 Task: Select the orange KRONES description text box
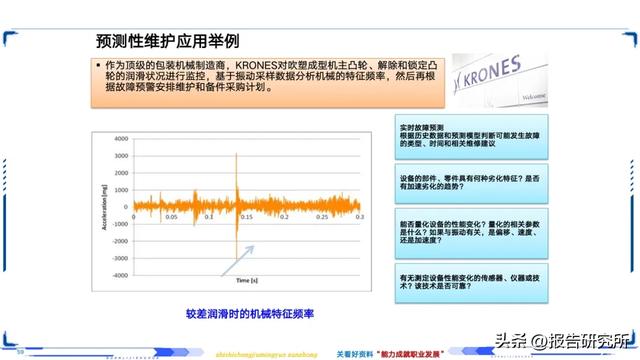pyautogui.click(x=268, y=83)
